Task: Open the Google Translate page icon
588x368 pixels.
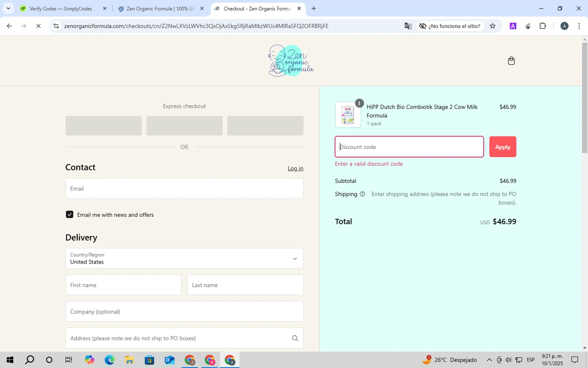Action: pos(408,26)
